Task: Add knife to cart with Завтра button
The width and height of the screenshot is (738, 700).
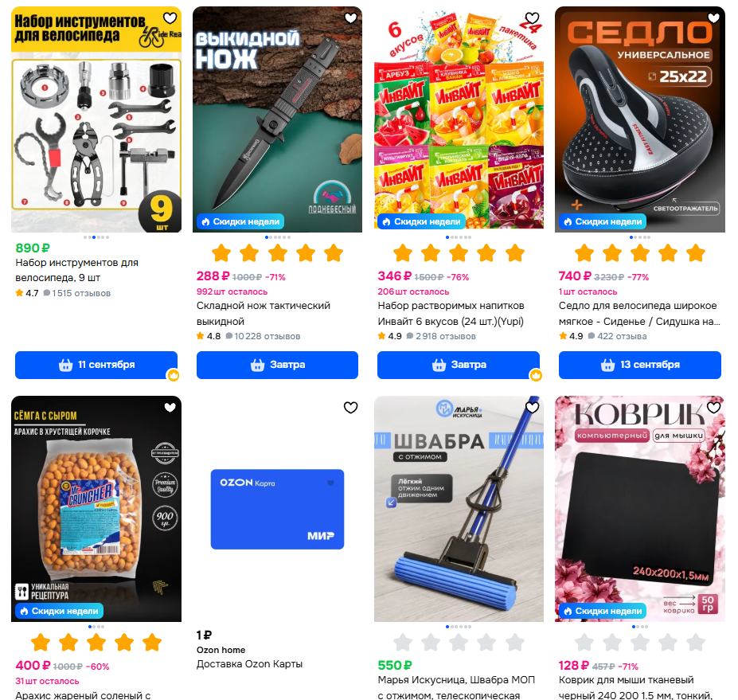Action: [x=277, y=365]
